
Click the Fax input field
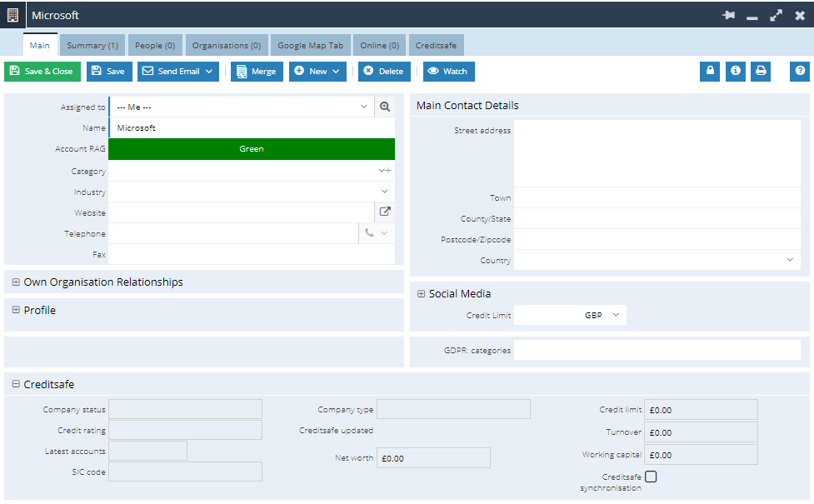(252, 254)
